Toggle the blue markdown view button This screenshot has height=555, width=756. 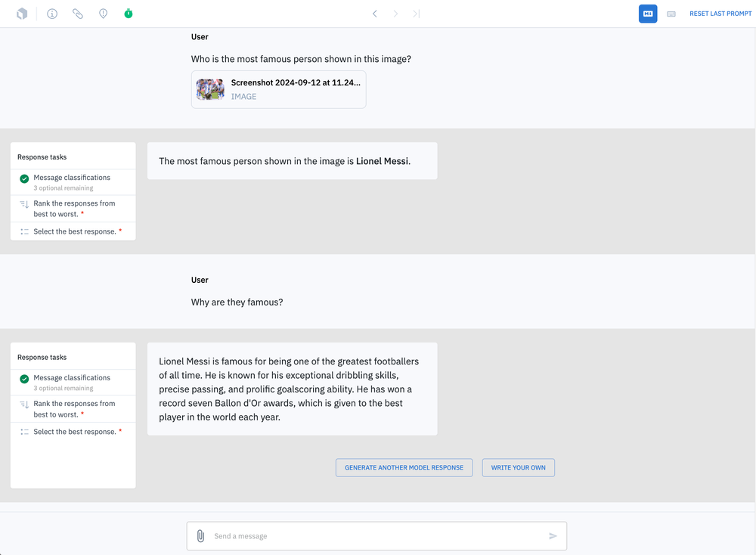click(x=647, y=13)
